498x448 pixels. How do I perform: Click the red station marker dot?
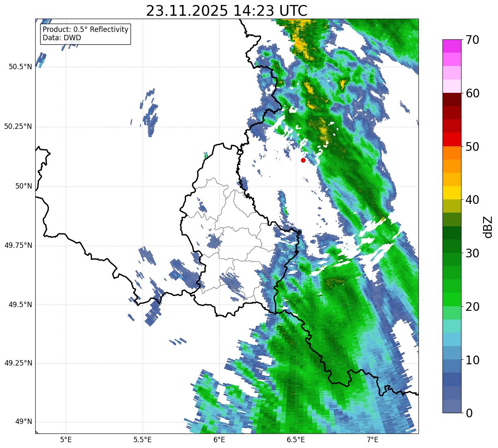(x=303, y=160)
